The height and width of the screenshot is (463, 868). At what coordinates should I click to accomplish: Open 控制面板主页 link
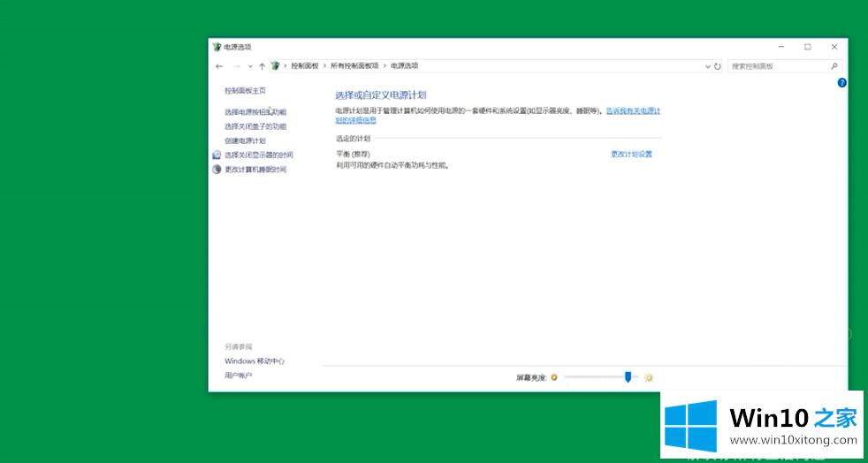(x=245, y=90)
